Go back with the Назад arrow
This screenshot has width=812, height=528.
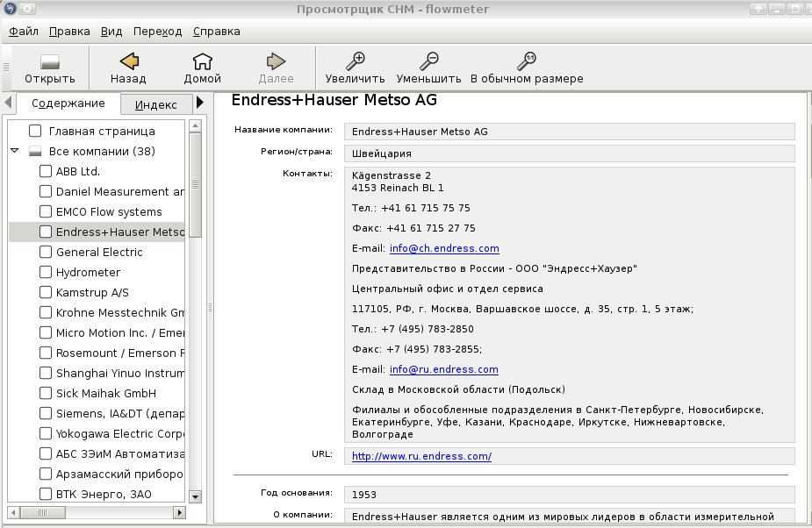coord(129,61)
